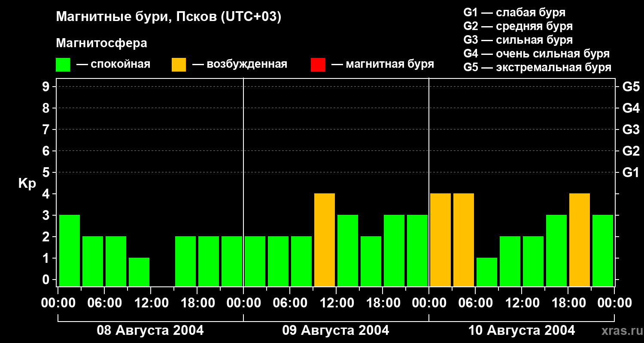Click the '08 Августа 2004' date label

(x=150, y=331)
